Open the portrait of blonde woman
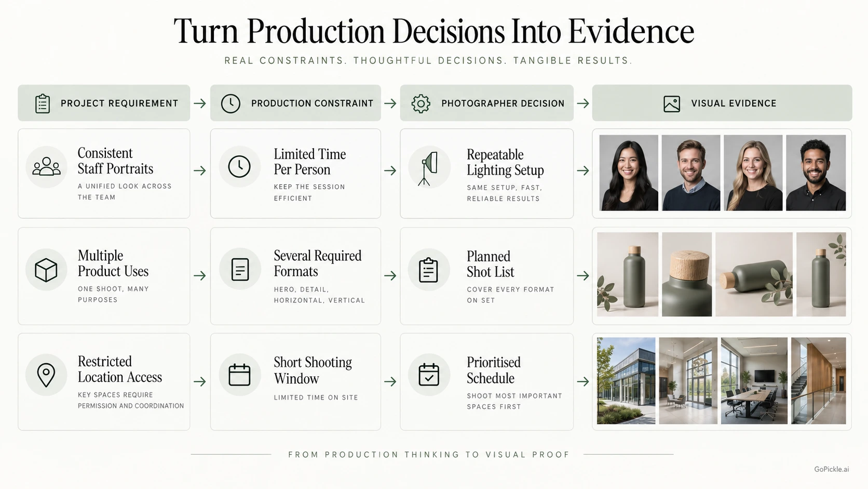The height and width of the screenshot is (489, 868). coord(753,173)
